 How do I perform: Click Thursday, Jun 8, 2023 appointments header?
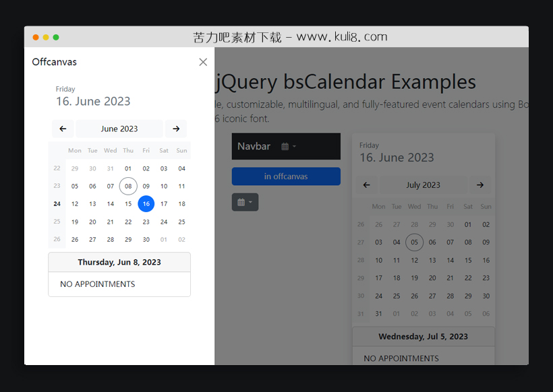(x=119, y=262)
